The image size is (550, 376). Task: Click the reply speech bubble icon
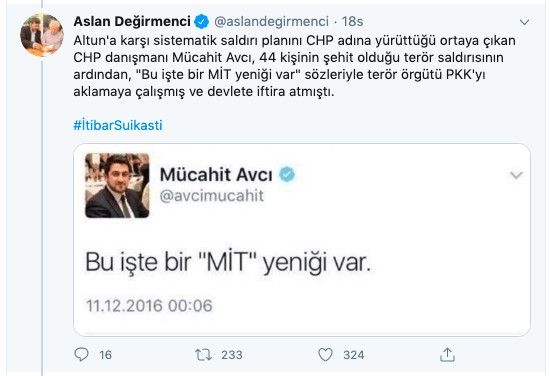[81, 355]
